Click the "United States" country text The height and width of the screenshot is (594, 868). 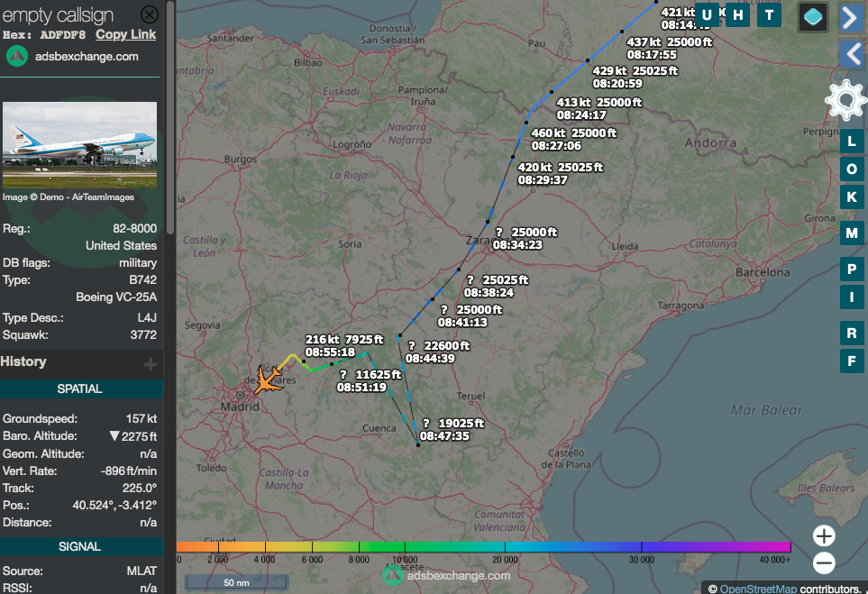pos(122,246)
